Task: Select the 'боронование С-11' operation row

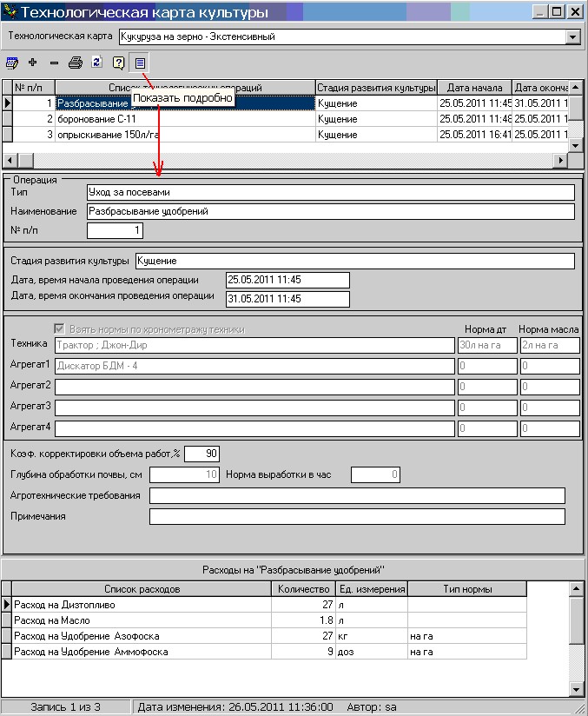Action: [183, 119]
